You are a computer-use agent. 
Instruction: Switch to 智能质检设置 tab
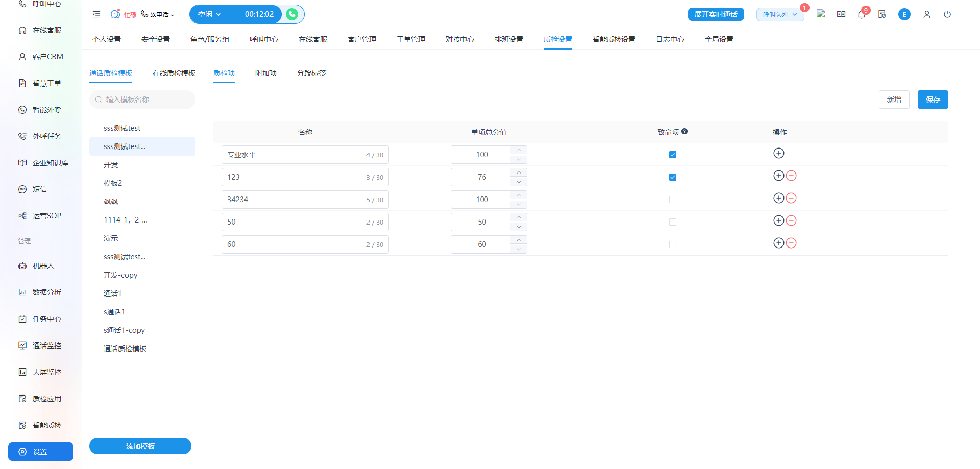(x=614, y=39)
